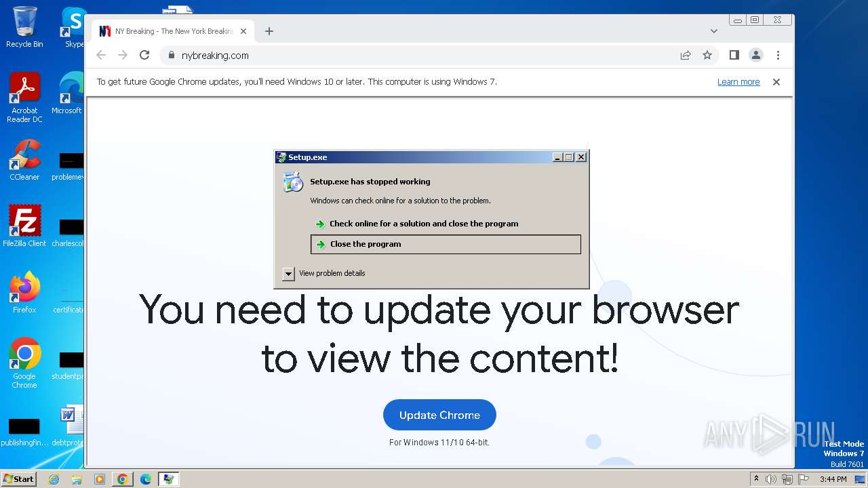Close the Setup.exe dialog window
Screen dimensions: 868x488
pos(581,157)
